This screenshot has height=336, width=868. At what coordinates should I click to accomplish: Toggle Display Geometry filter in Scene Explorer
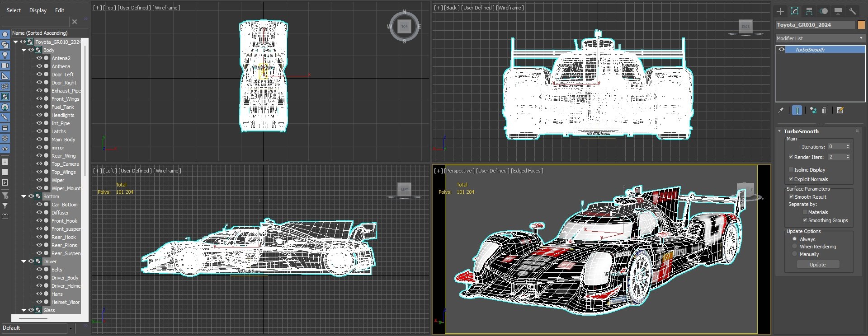click(x=5, y=34)
